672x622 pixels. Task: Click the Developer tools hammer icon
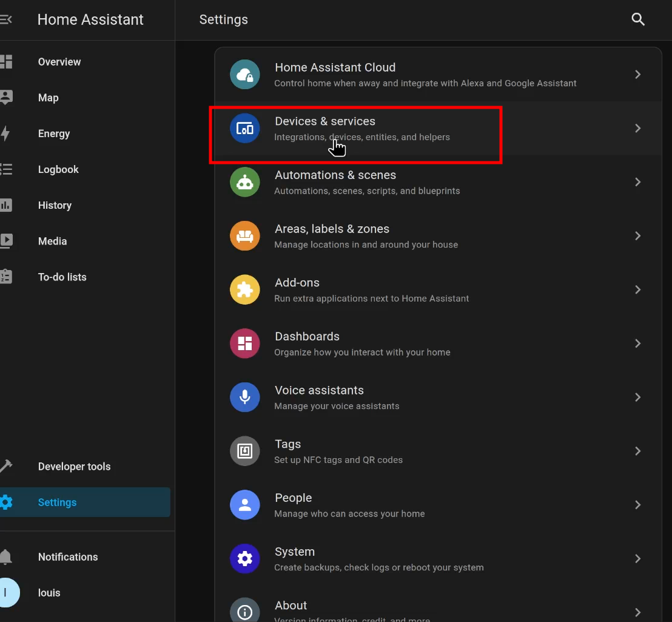6,466
